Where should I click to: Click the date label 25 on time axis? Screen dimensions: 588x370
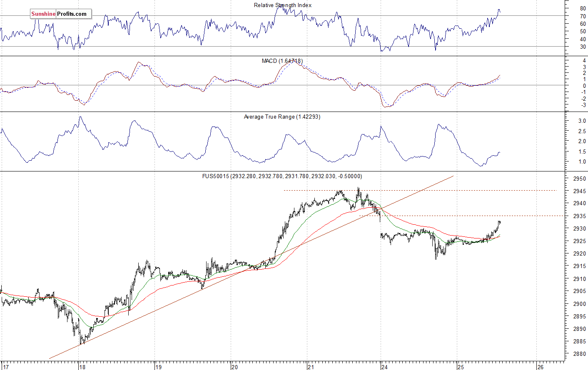click(460, 367)
